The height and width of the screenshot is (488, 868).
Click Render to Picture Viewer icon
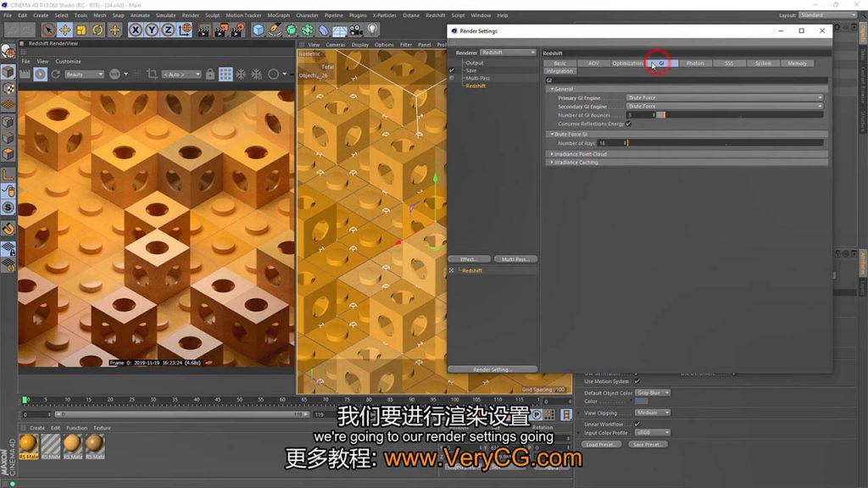point(220,30)
